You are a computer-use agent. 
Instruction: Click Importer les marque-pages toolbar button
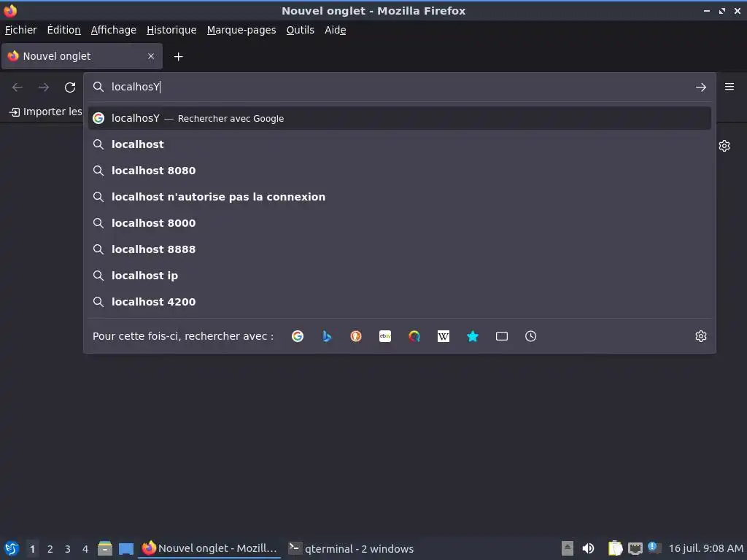coord(46,112)
